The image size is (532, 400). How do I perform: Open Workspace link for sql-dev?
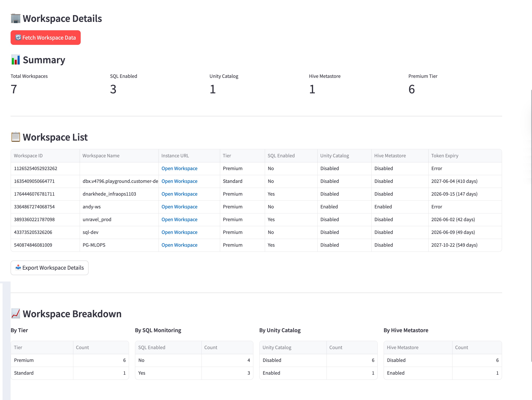click(x=179, y=232)
